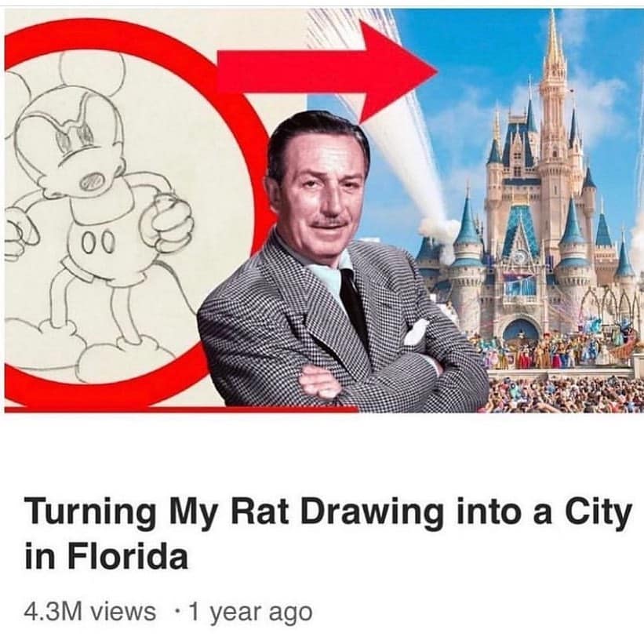
Task: Click the sketched mouse's raised clenched fist
Action: [x=169, y=222]
